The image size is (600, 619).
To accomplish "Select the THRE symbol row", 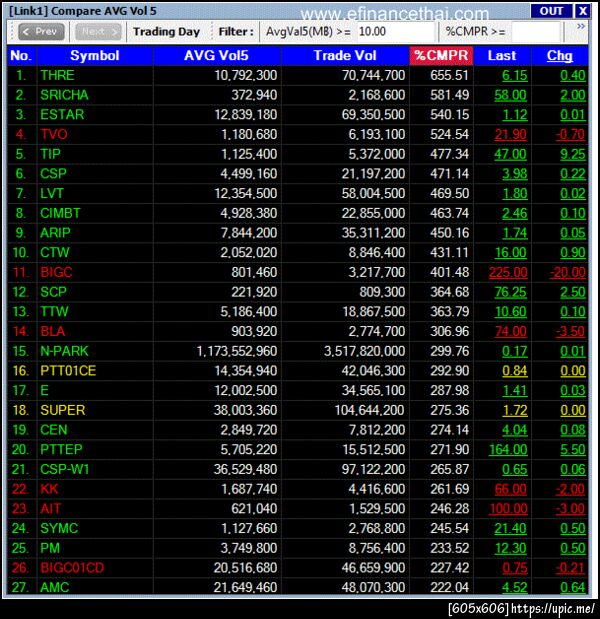I will coord(298,75).
